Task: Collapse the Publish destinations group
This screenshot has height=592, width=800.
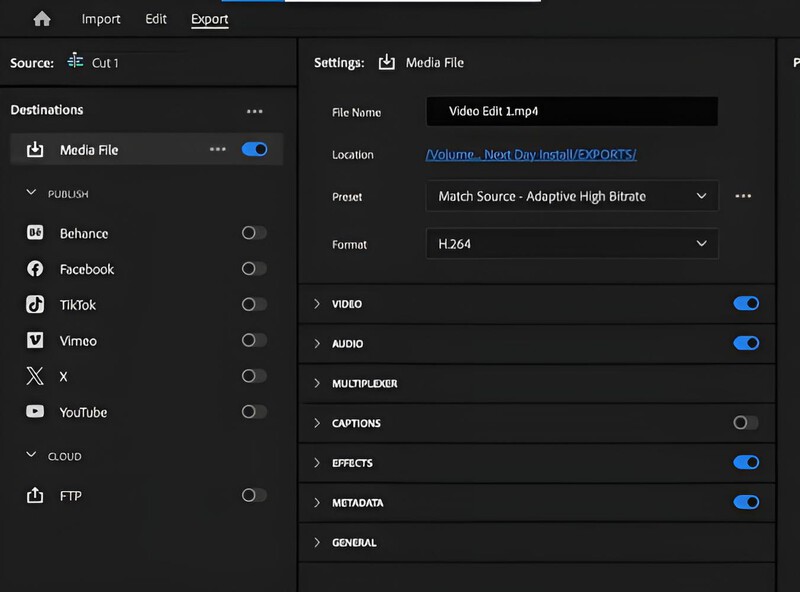Action: pos(32,193)
